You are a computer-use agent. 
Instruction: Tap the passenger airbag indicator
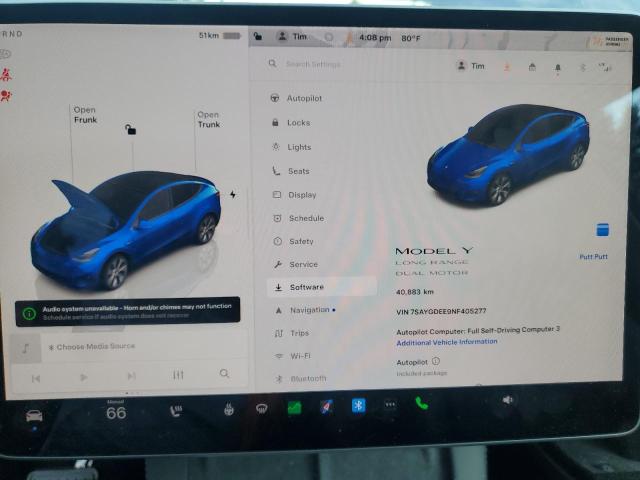pyautogui.click(x=609, y=41)
